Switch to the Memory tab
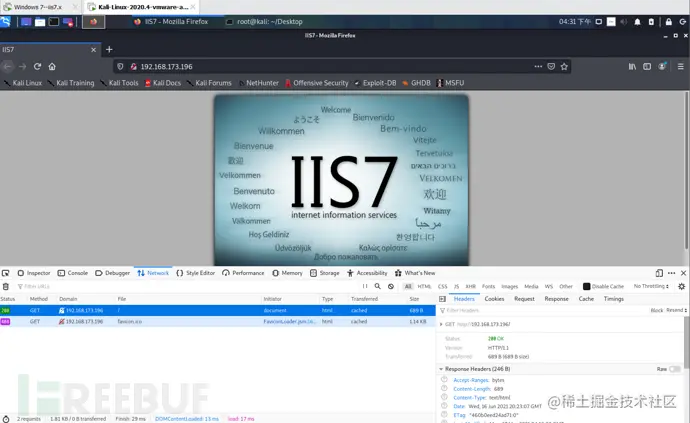The height and width of the screenshot is (423, 690). tap(287, 273)
